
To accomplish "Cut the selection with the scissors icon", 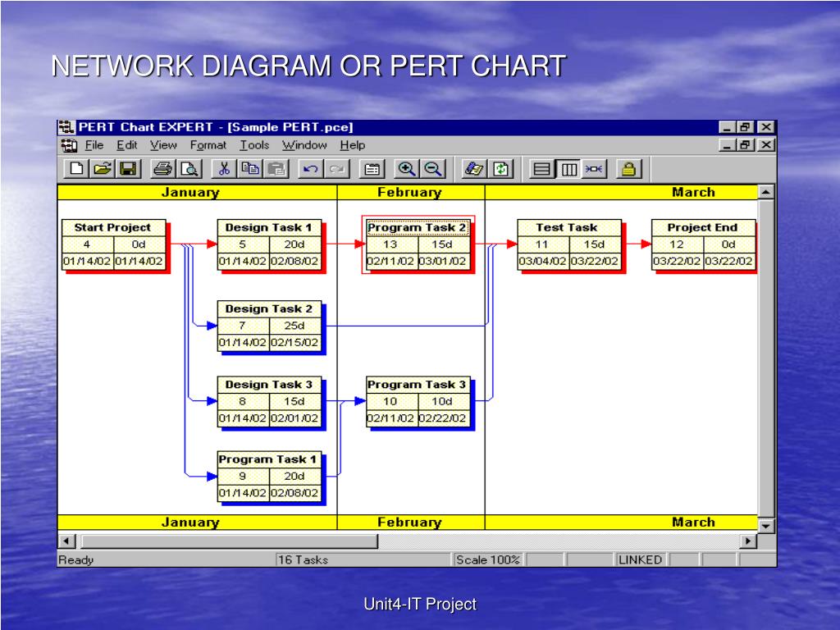I will pos(224,169).
